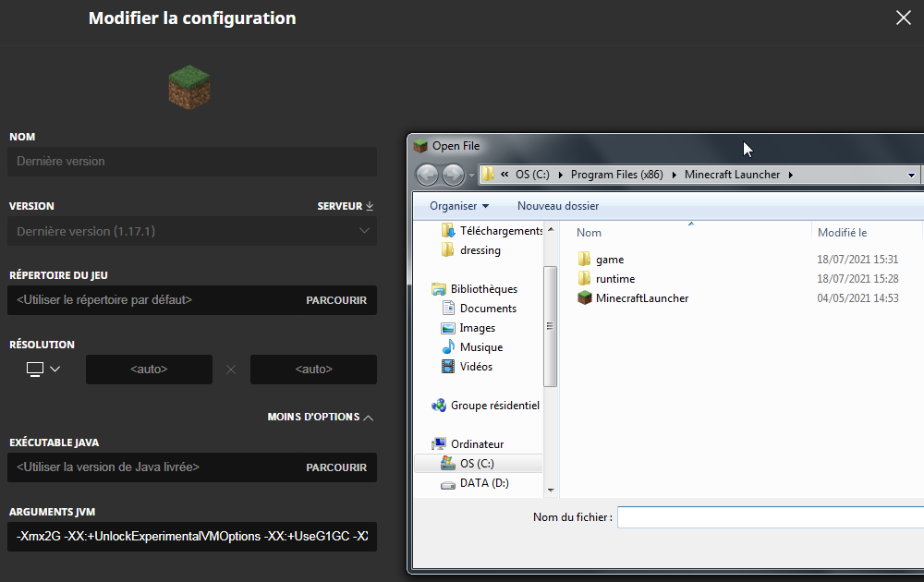Click the DATA (D:) drive icon

[x=448, y=484]
